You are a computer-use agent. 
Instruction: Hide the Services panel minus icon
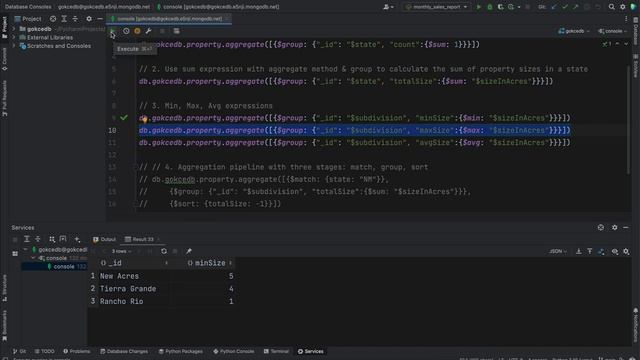tap(626, 228)
